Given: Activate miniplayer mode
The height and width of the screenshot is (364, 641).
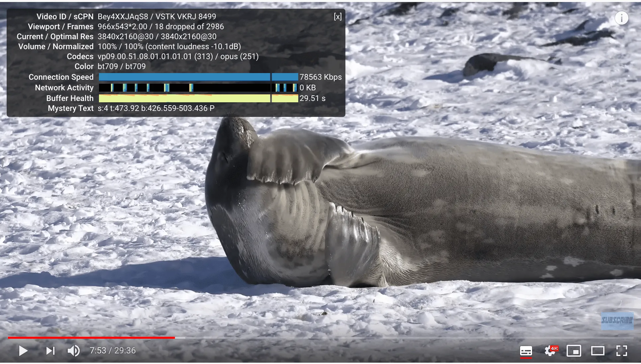Looking at the screenshot, I should click(574, 351).
